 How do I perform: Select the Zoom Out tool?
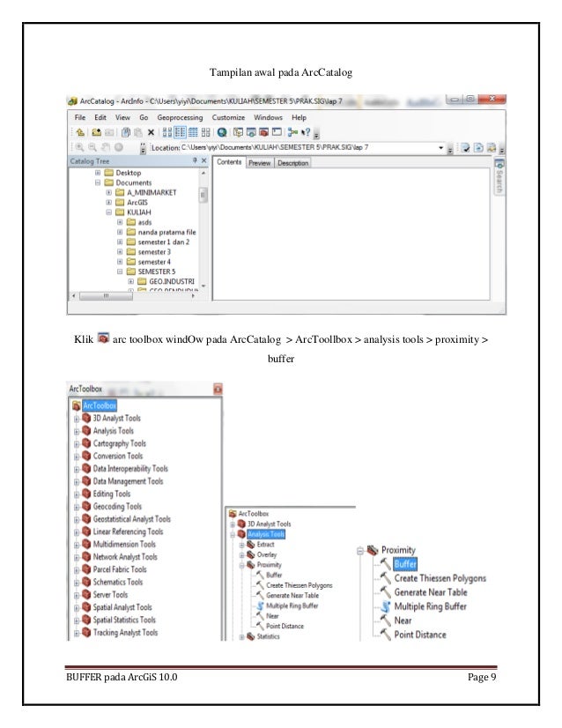pos(92,147)
